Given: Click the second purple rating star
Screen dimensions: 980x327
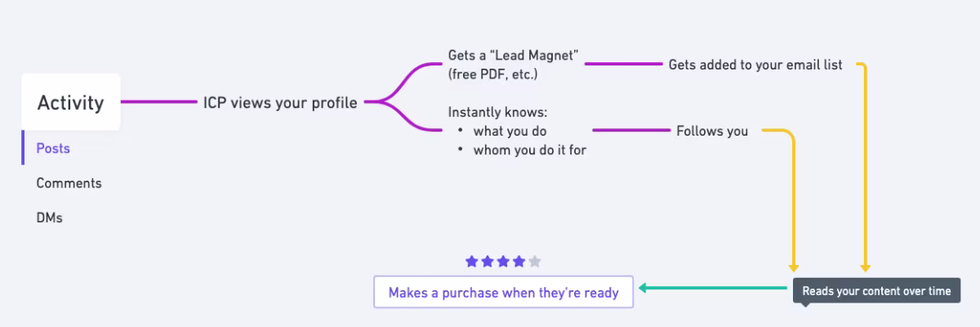Looking at the screenshot, I should point(487,262).
